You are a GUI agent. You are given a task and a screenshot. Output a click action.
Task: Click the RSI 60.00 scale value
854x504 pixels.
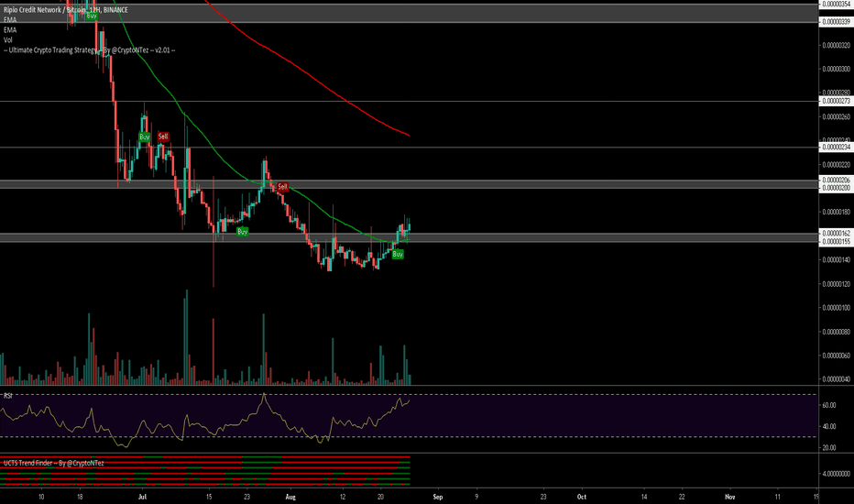click(829, 405)
